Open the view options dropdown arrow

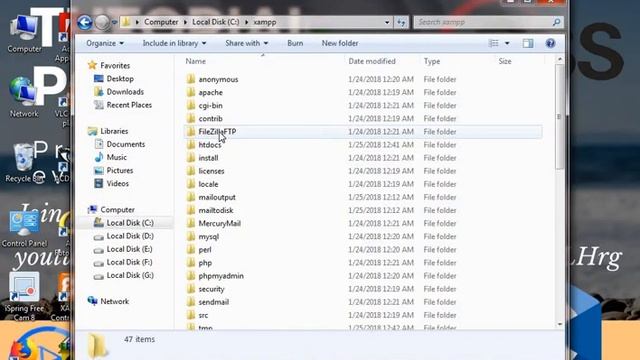point(507,43)
